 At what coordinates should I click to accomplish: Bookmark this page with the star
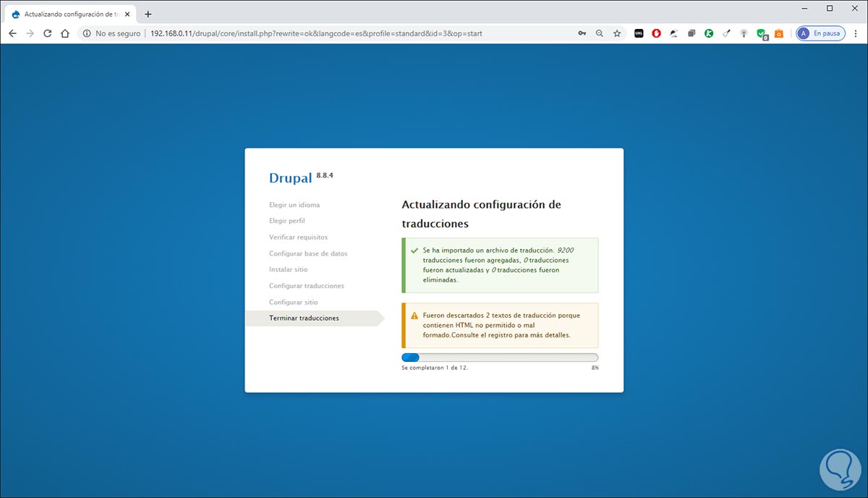point(617,33)
